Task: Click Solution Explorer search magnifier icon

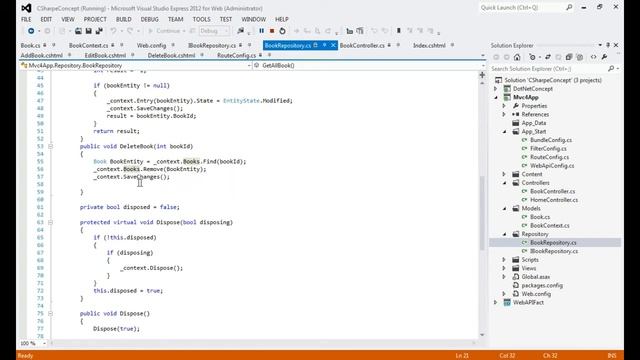Action: pyautogui.click(x=611, y=69)
